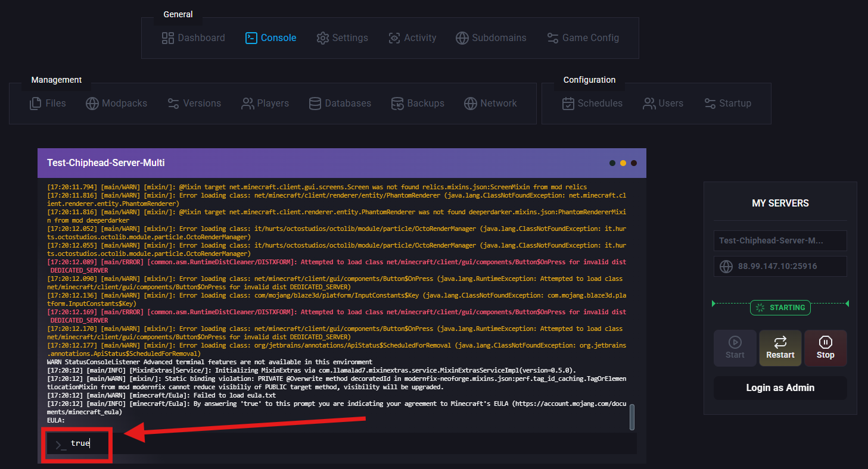This screenshot has width=868, height=469.
Task: Click Login as Admin
Action: [780, 388]
